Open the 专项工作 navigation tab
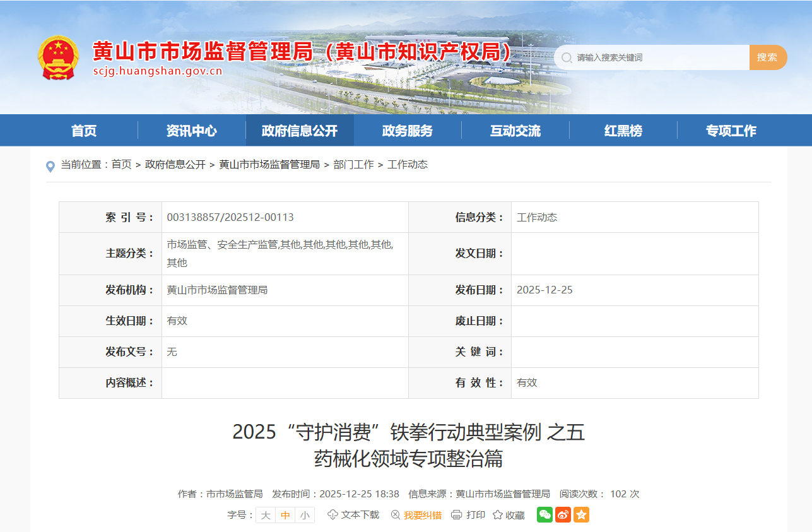The image size is (812, 532). click(x=731, y=131)
